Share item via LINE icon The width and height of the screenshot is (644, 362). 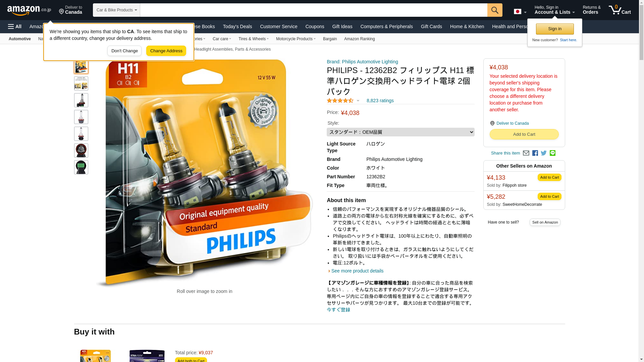coord(552,153)
